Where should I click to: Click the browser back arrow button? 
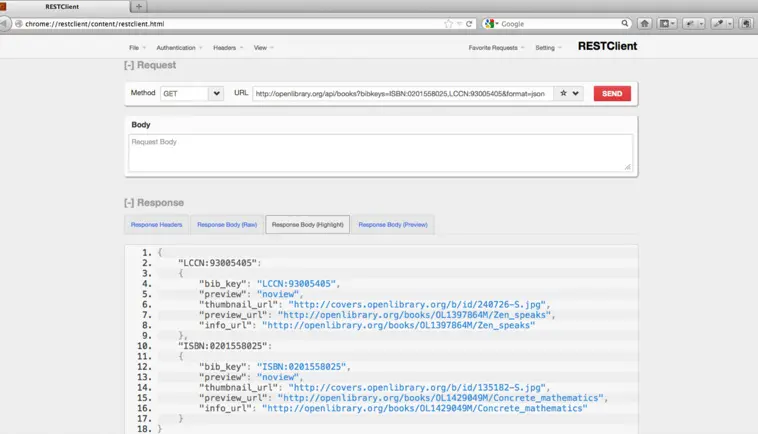pyautogui.click(x=4, y=23)
